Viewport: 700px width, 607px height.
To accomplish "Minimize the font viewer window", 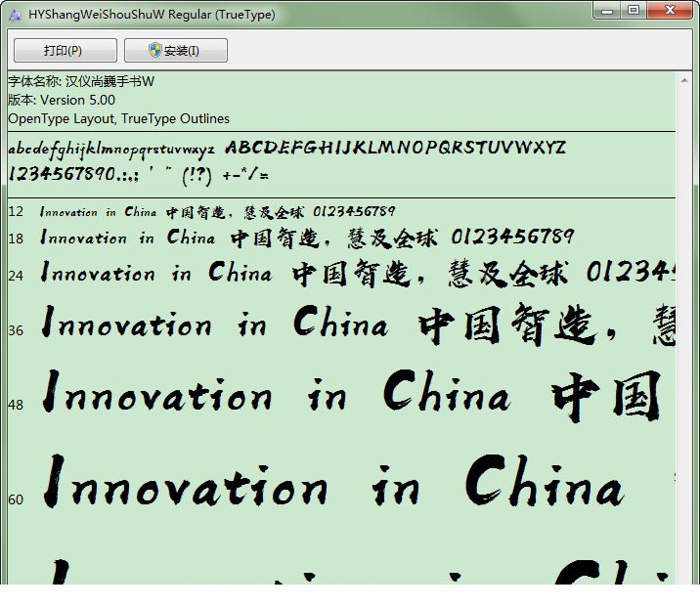I will coord(607,11).
